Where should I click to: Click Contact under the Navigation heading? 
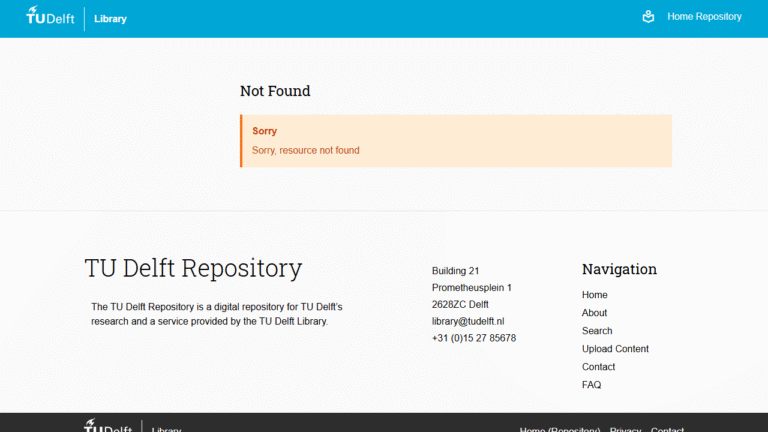tap(598, 367)
